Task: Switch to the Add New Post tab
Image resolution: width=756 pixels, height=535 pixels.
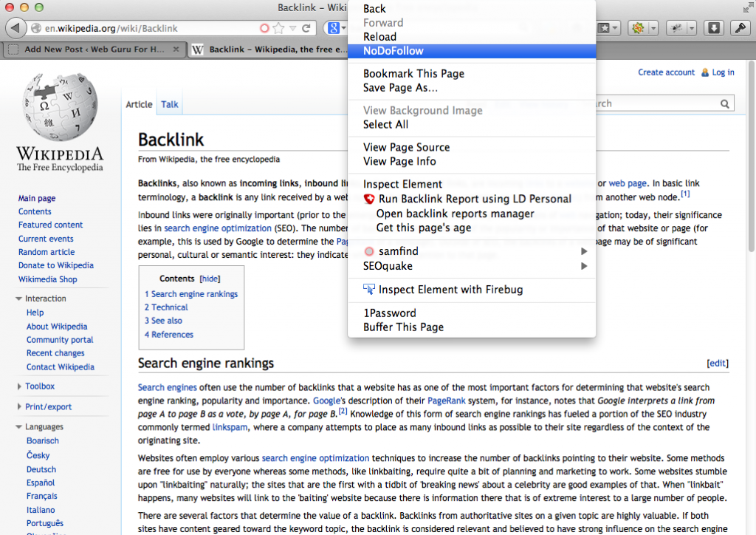Action: point(94,50)
